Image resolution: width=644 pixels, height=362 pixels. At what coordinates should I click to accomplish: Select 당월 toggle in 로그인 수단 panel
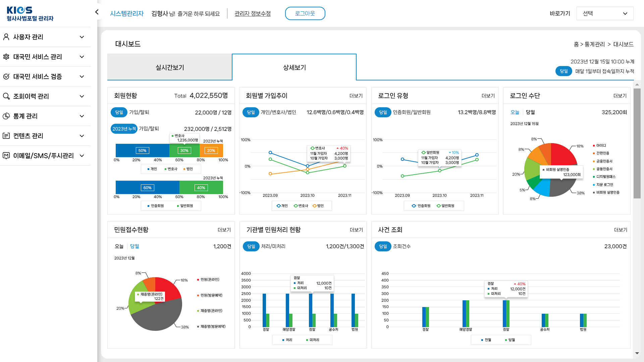coord(530,112)
